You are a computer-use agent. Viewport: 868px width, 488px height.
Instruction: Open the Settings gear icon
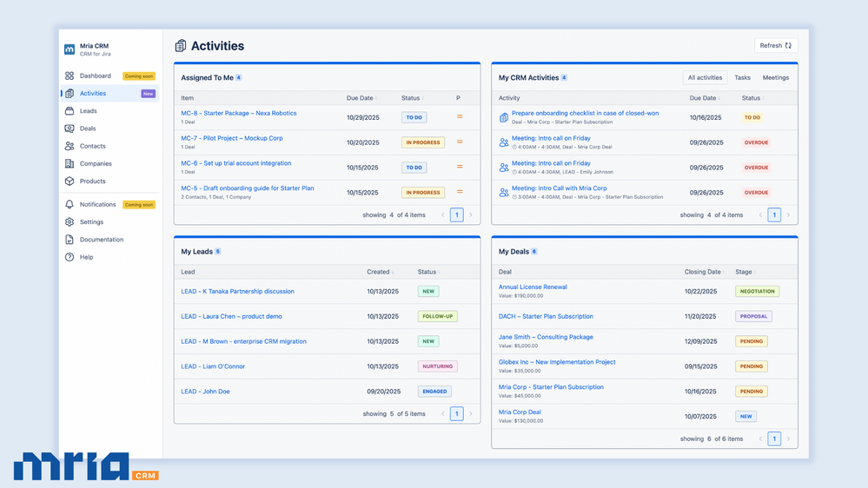point(70,222)
